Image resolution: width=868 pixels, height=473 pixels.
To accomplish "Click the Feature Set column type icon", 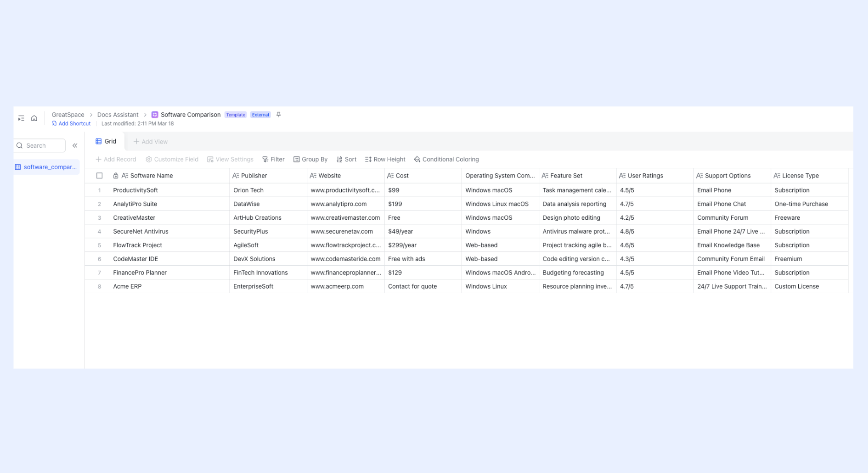I will 545,176.
